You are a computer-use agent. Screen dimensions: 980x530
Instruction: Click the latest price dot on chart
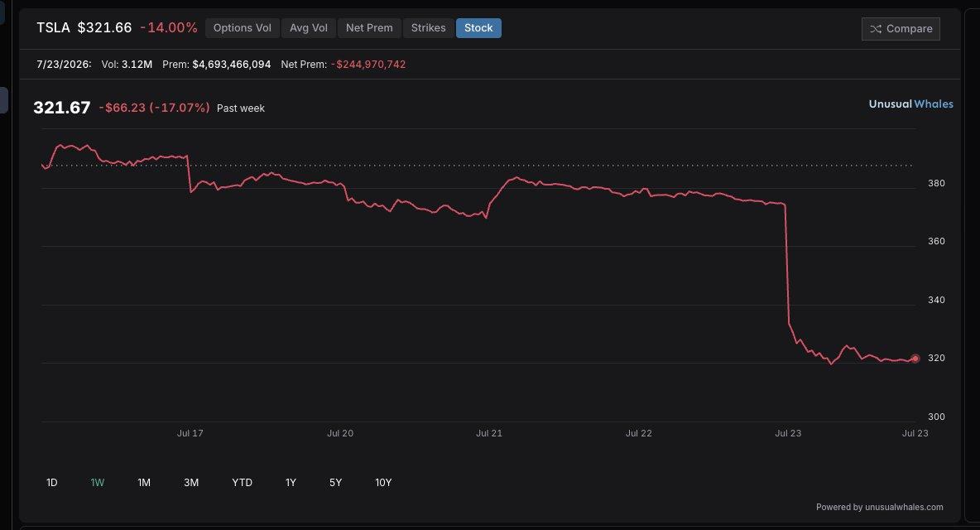915,359
